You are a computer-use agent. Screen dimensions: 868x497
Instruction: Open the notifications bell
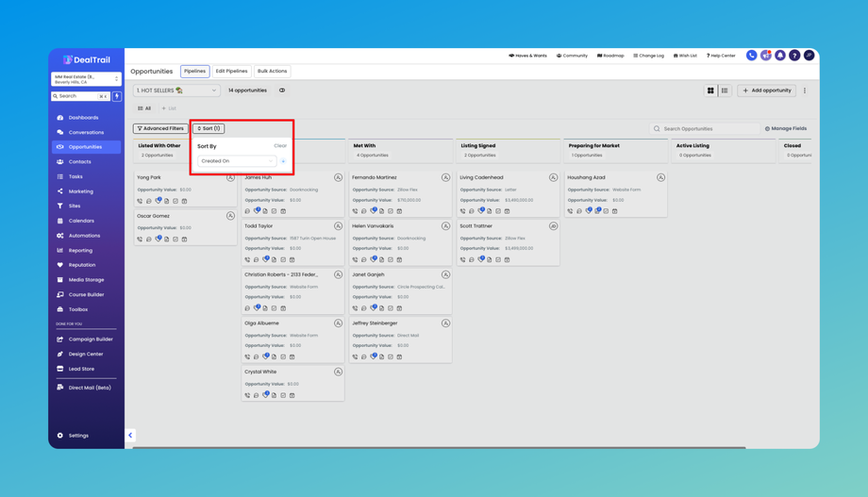(780, 56)
